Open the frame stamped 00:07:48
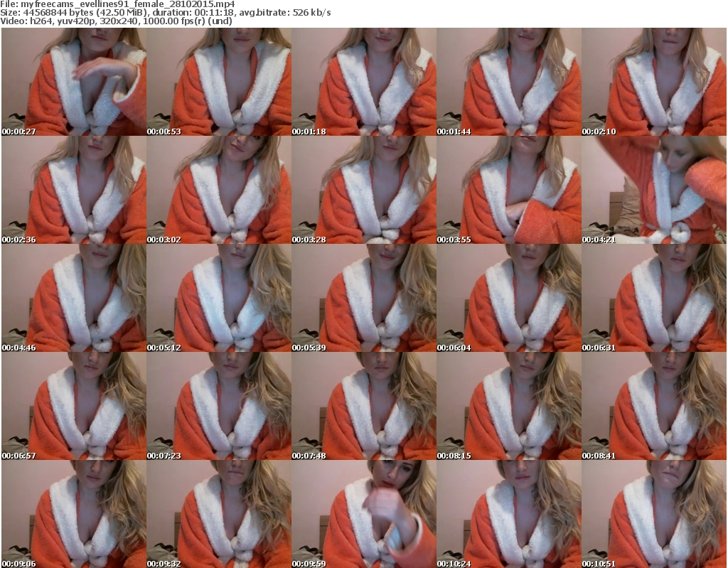 pyautogui.click(x=364, y=406)
